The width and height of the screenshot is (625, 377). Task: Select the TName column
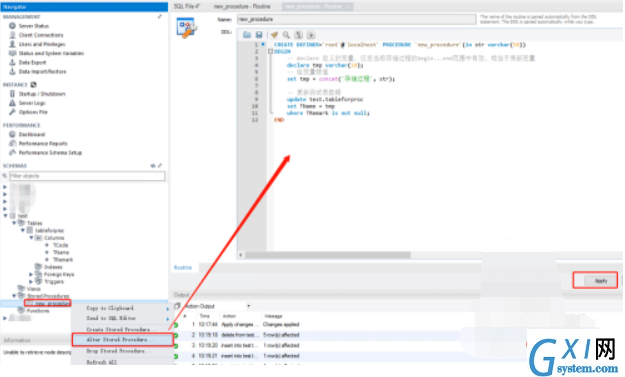coord(61,252)
